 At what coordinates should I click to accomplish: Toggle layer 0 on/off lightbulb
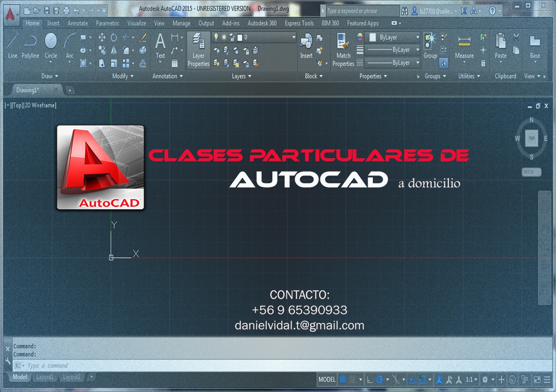click(216, 37)
